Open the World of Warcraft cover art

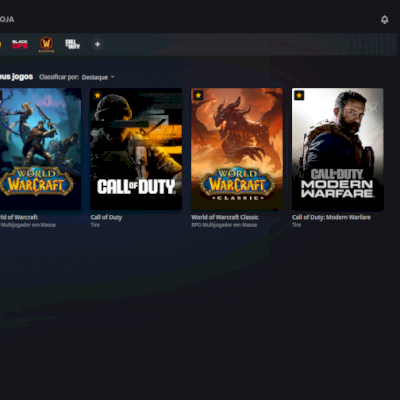40,149
